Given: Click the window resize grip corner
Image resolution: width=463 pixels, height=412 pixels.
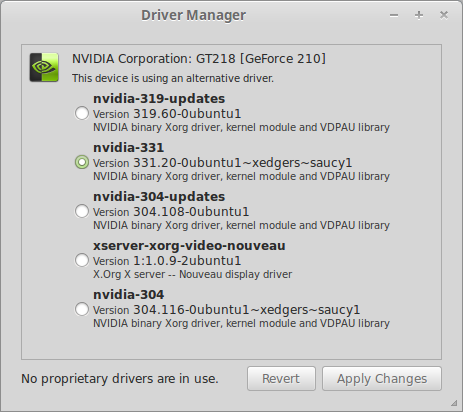Looking at the screenshot, I should click(454, 403).
